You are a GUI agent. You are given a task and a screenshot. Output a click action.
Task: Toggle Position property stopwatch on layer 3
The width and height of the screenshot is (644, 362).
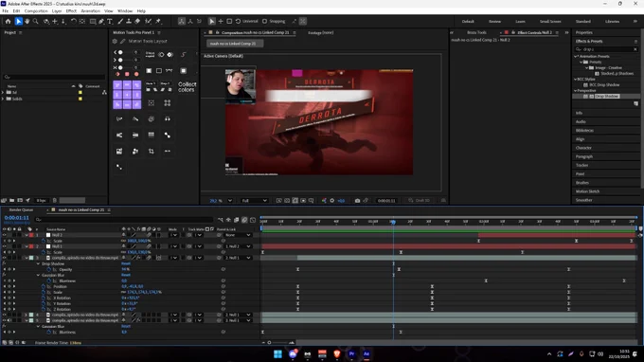44,286
